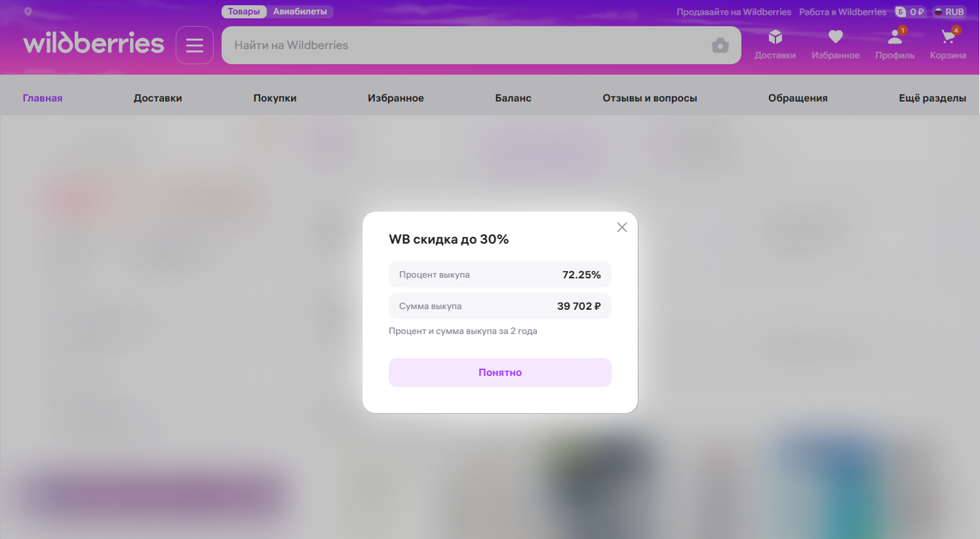The height and width of the screenshot is (539, 980).
Task: Go to Wildberries logo homepage
Action: tap(94, 43)
